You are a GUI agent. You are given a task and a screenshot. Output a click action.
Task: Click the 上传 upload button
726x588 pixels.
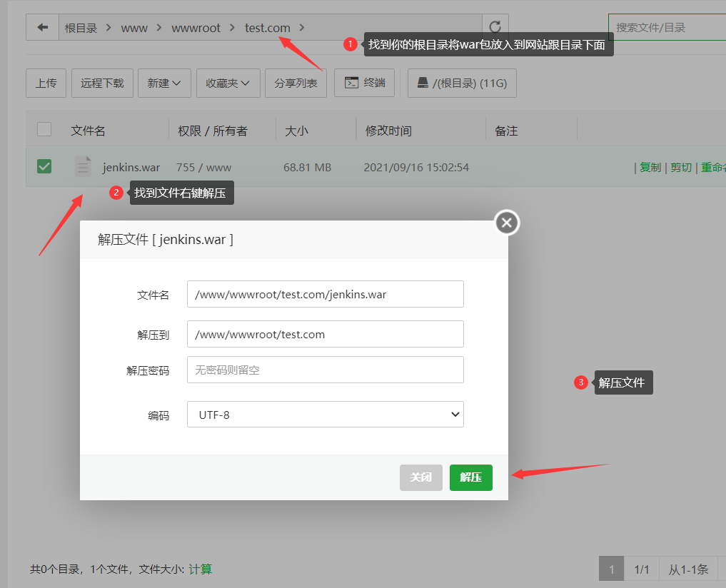click(46, 83)
